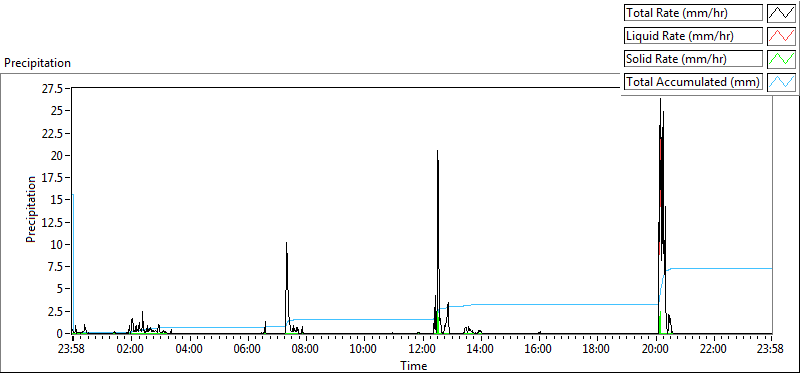This screenshot has height=373, width=800.
Task: Click the Total Accumulated blue line legend icon
Action: (x=781, y=82)
